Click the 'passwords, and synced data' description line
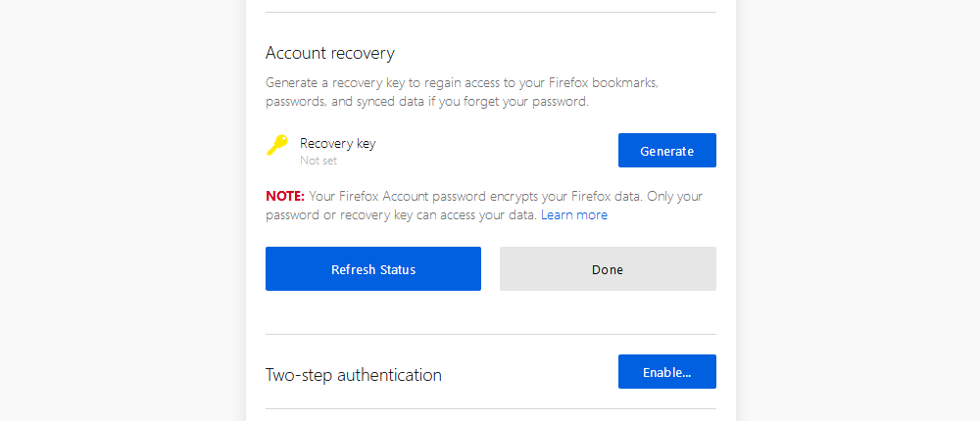This screenshot has width=980, height=421. click(x=426, y=102)
